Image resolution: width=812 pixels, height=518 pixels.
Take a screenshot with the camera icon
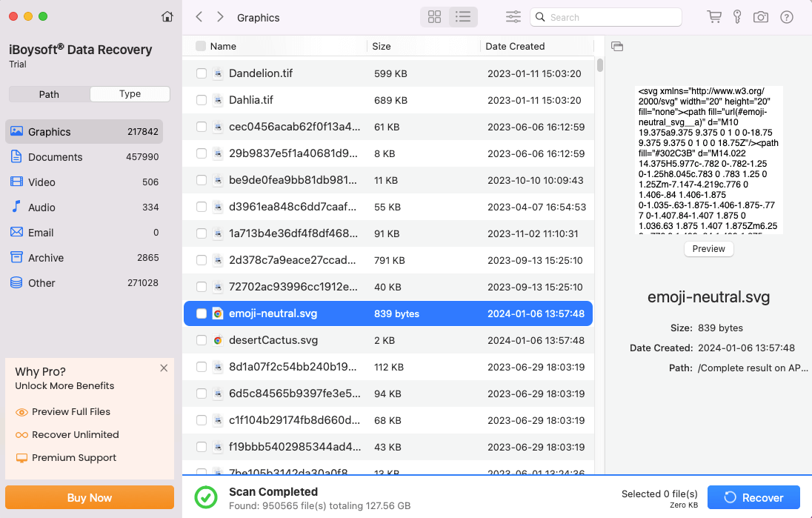point(761,16)
